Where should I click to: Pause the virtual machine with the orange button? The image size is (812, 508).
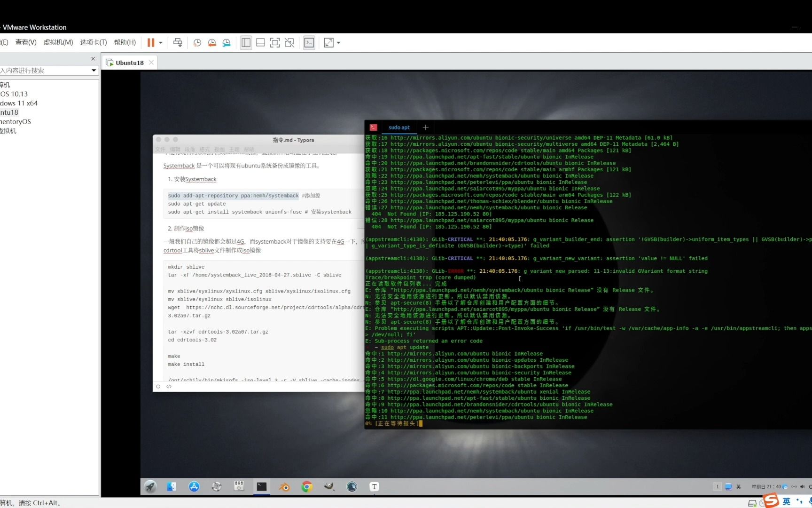(150, 43)
